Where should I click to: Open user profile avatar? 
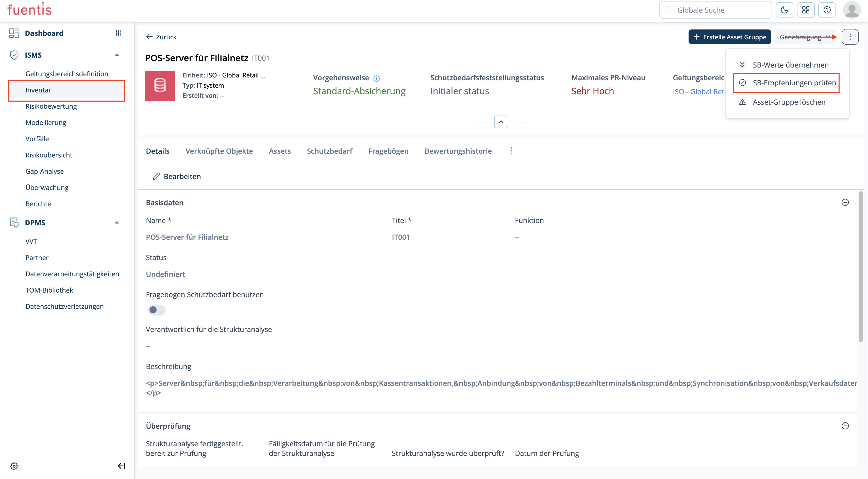pos(852,10)
